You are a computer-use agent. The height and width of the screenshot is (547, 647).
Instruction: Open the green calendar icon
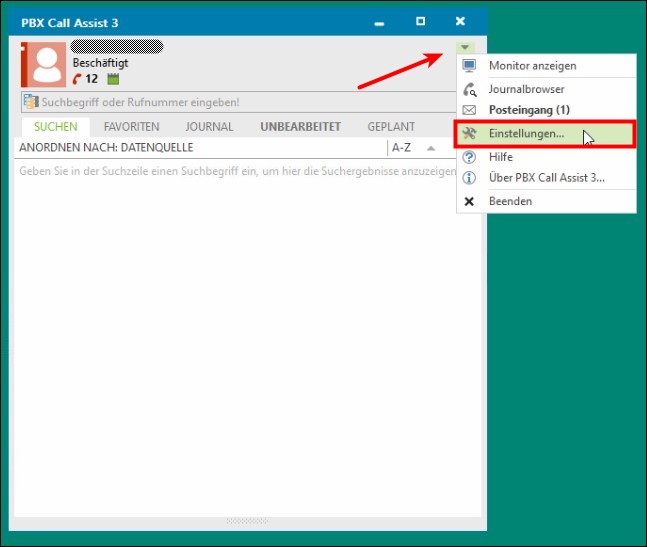click(113, 79)
